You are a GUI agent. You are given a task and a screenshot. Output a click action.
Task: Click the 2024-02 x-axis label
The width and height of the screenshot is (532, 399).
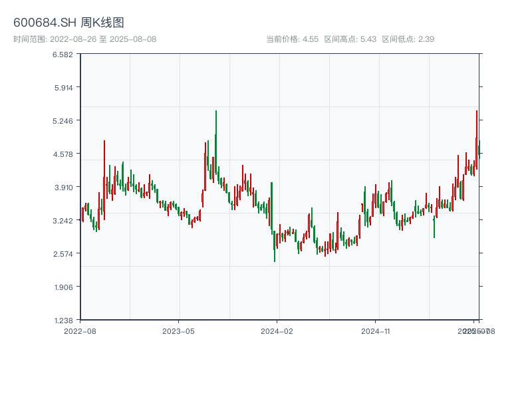(x=277, y=331)
